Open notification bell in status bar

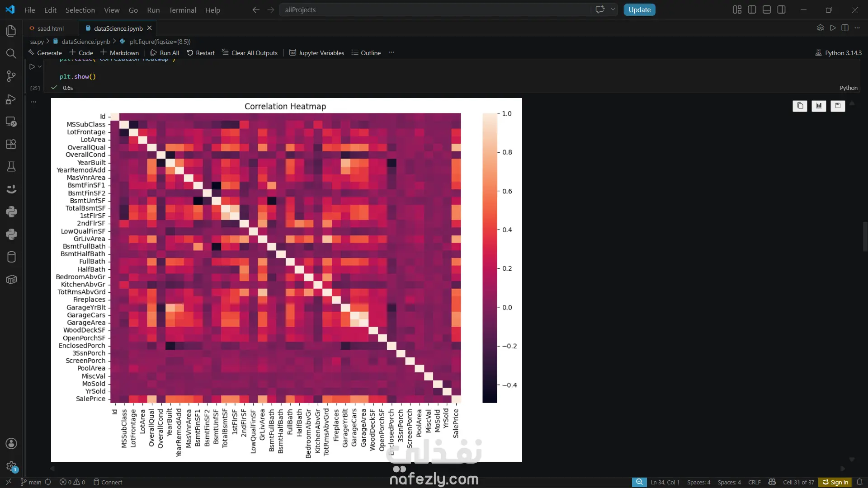click(x=859, y=482)
